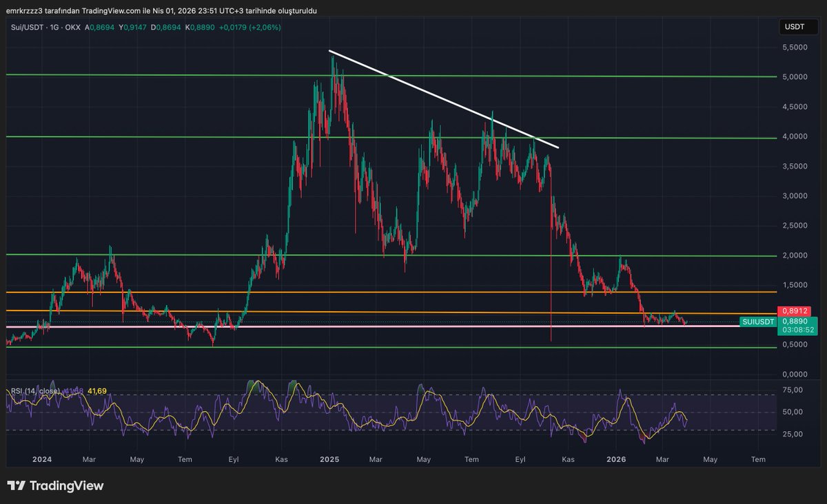Click the TradingView logo icon
Screen dimensions: 827x504
(x=15, y=485)
